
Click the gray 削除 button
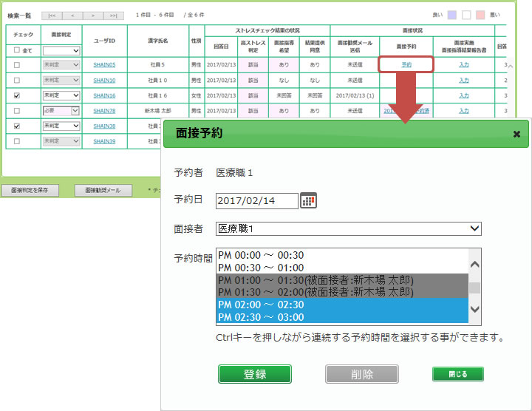click(x=361, y=374)
